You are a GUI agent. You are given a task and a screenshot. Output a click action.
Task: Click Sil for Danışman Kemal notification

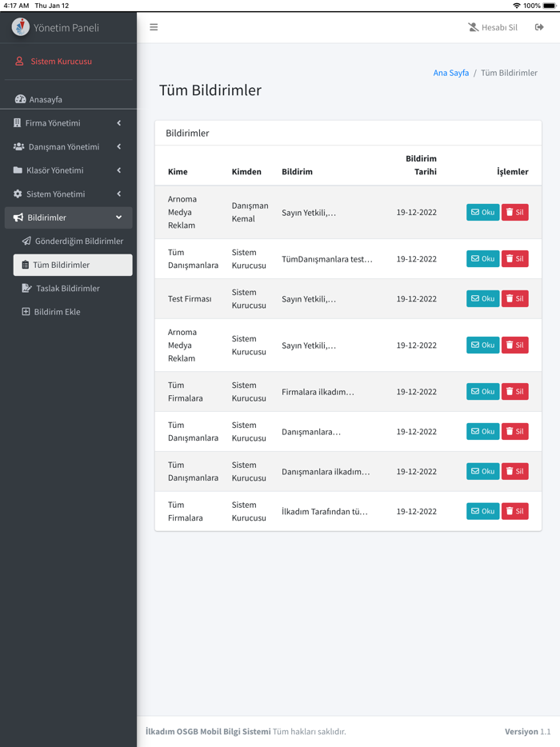(x=514, y=213)
